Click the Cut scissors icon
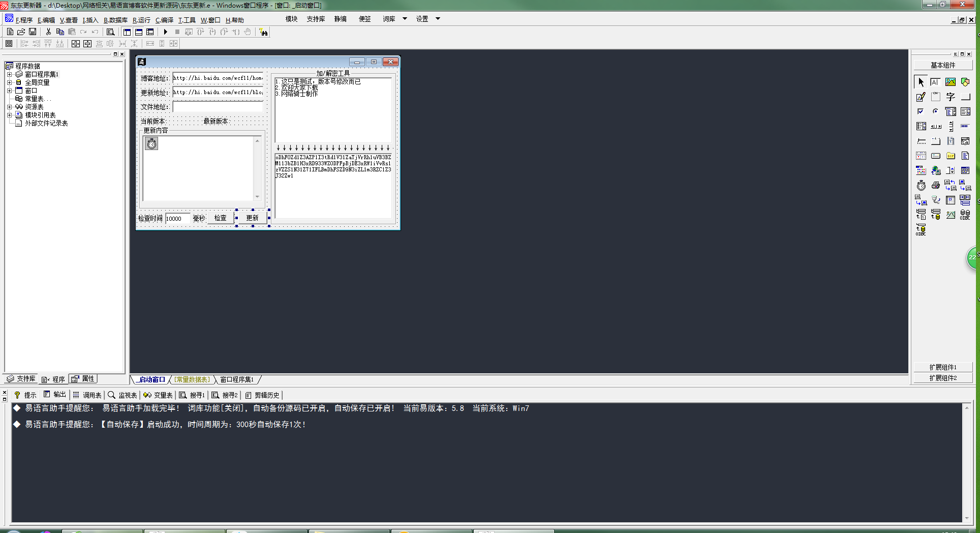This screenshot has width=980, height=533. coord(48,32)
